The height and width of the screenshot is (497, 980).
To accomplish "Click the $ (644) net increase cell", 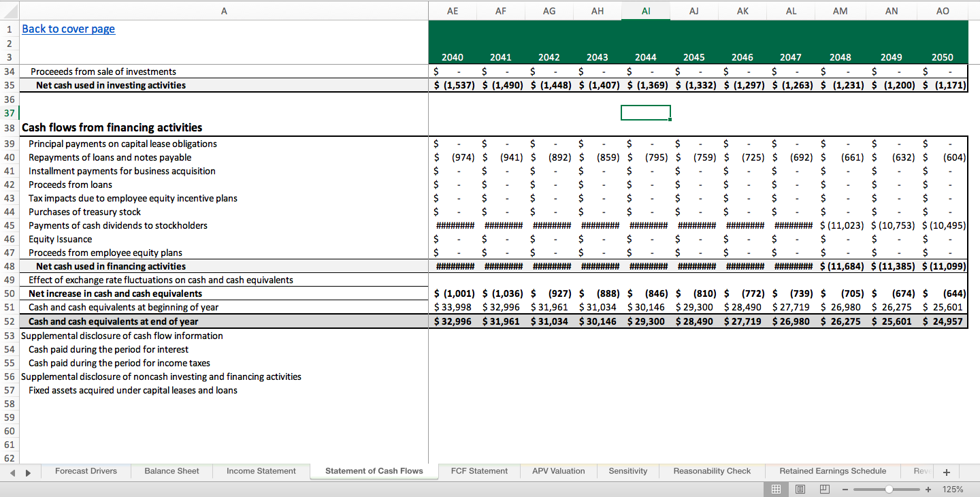I will click(x=943, y=293).
